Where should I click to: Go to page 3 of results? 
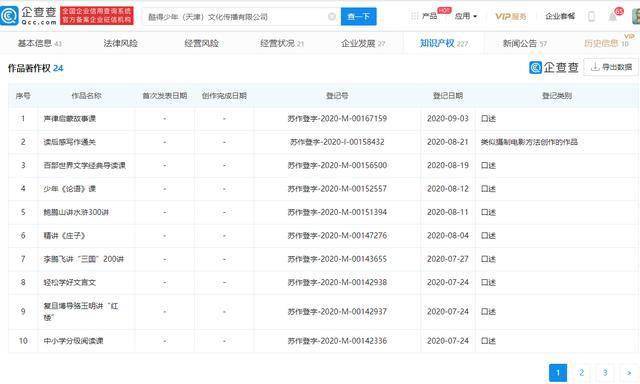click(x=605, y=373)
